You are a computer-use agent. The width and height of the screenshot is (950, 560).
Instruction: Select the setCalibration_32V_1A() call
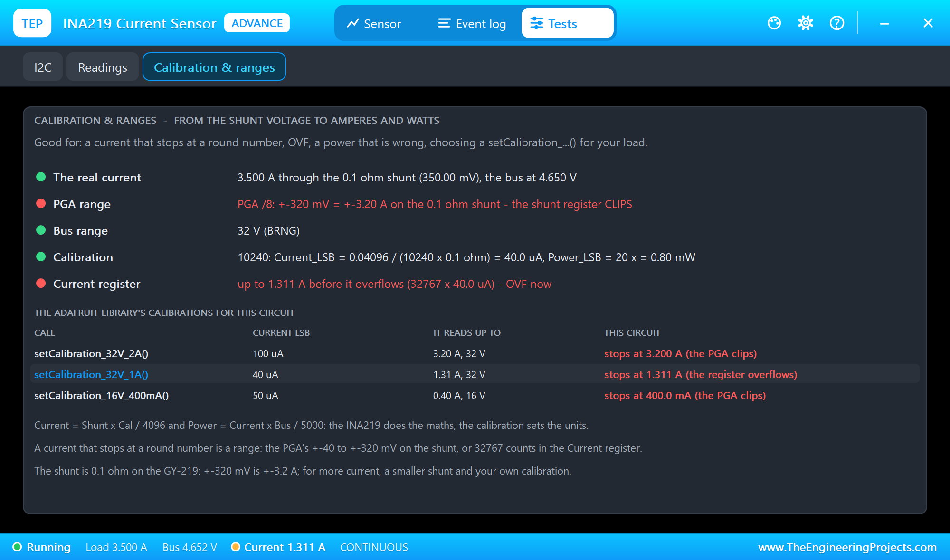[x=91, y=374]
